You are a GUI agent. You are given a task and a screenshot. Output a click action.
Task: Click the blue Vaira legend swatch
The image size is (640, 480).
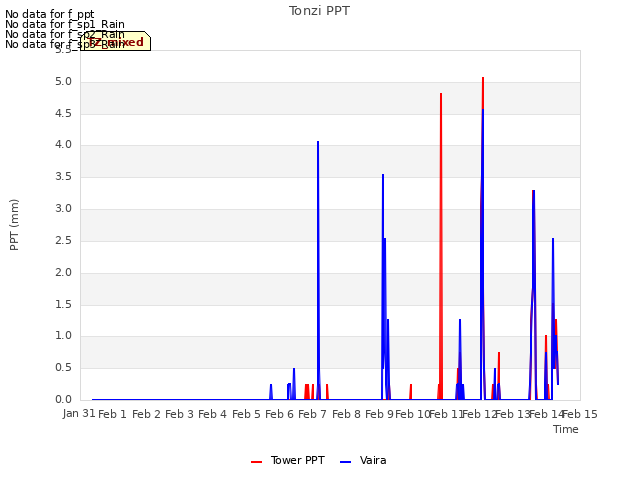[x=345, y=462]
